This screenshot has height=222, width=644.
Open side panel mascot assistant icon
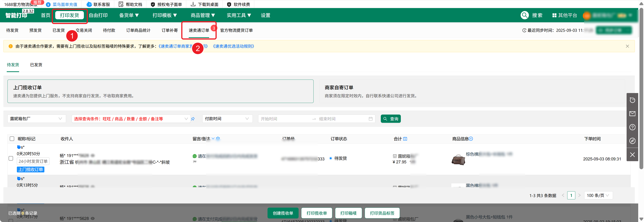coord(632,100)
